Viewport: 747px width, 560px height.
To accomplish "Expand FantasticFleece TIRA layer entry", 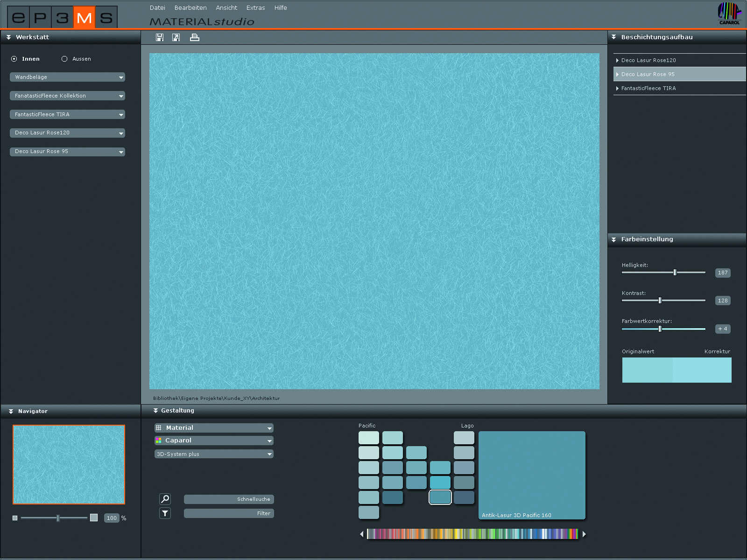I will (617, 88).
